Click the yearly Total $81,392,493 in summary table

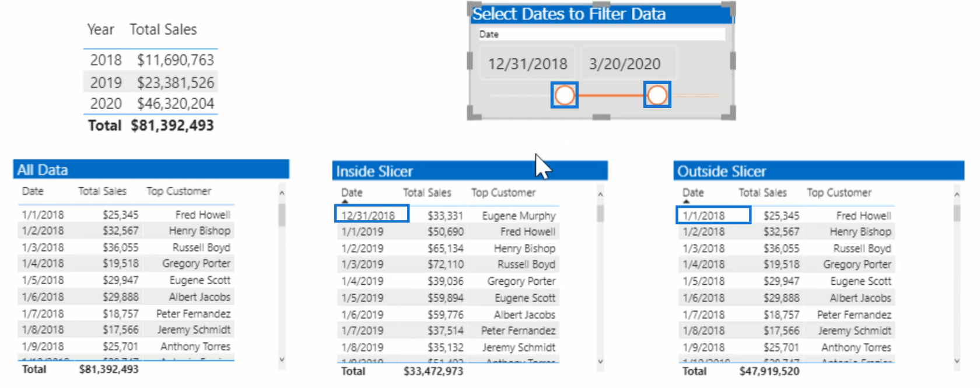tap(172, 125)
